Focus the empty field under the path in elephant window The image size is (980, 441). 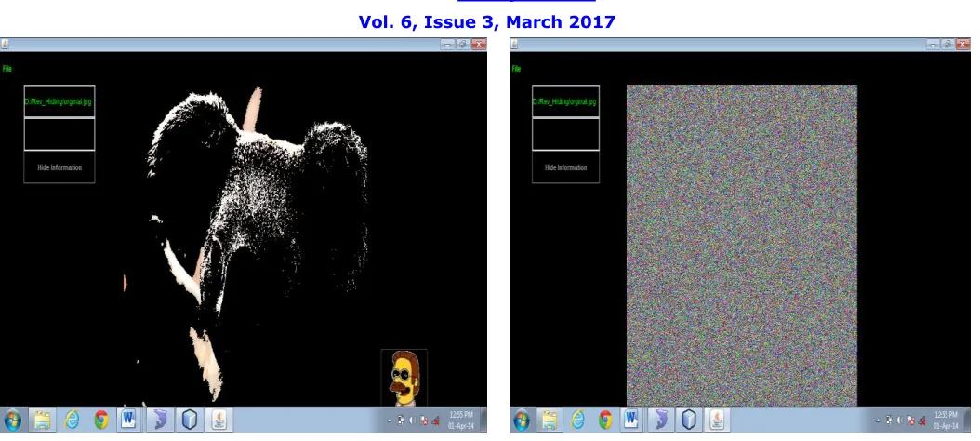[x=60, y=135]
